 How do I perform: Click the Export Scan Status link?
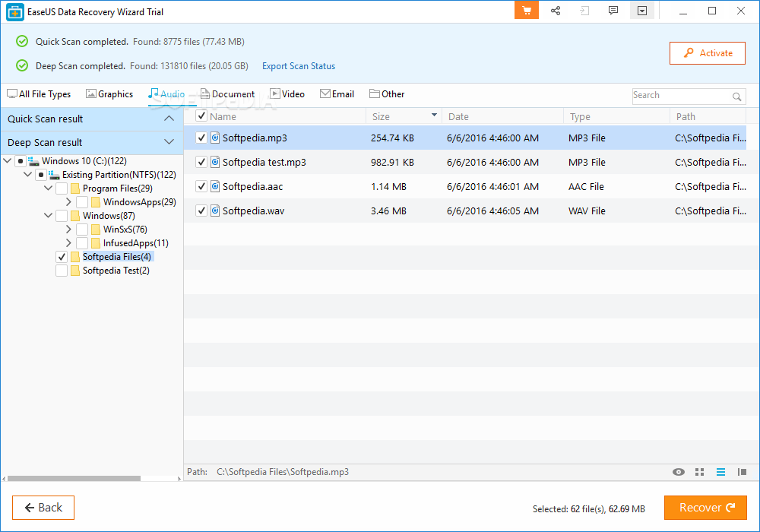coord(298,66)
